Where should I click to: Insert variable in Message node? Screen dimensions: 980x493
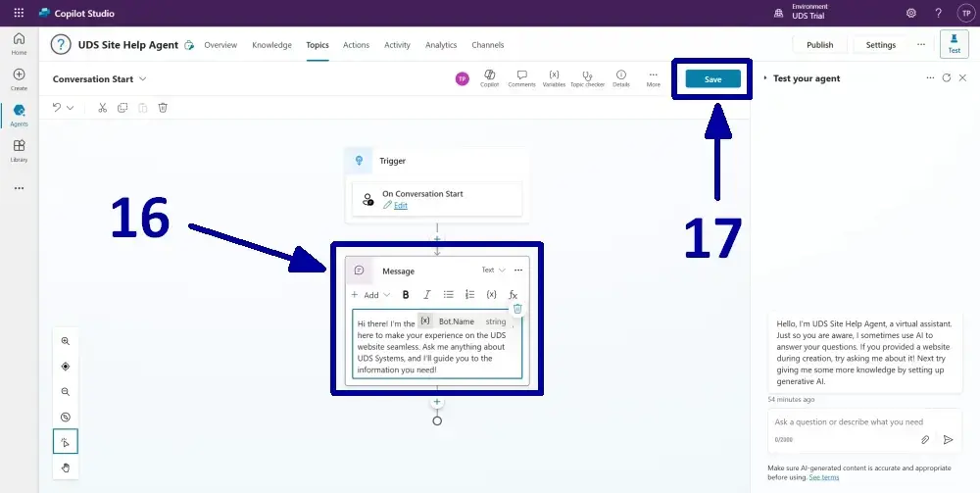(491, 295)
